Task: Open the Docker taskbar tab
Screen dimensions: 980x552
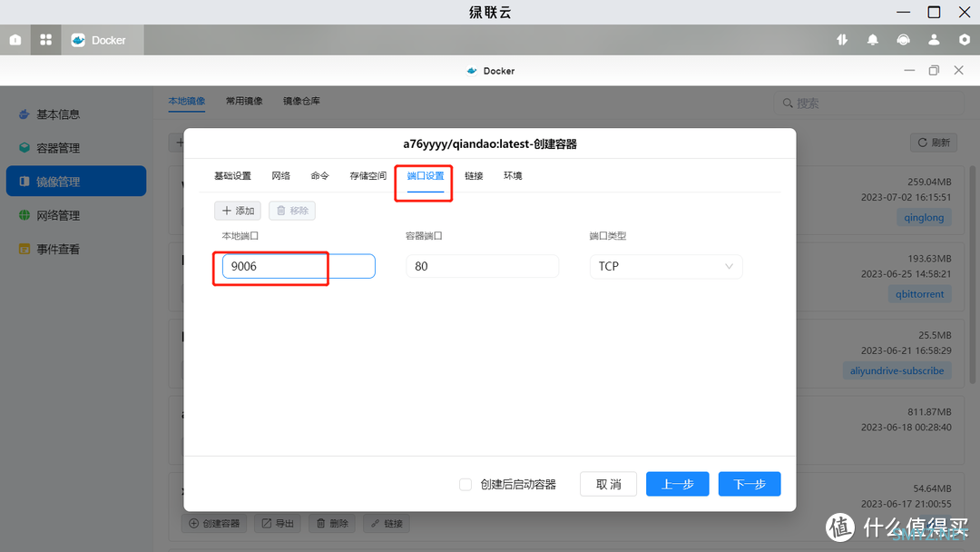Action: click(x=99, y=40)
